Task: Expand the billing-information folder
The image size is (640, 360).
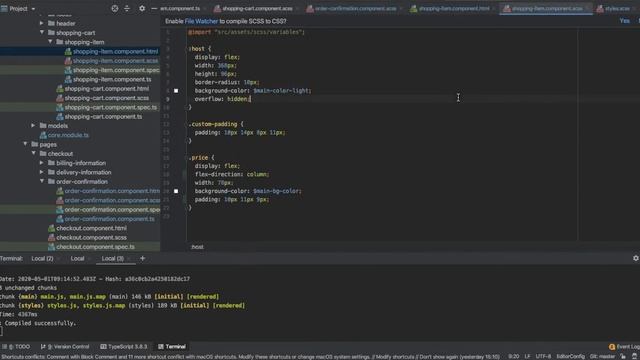Action: 42,162
